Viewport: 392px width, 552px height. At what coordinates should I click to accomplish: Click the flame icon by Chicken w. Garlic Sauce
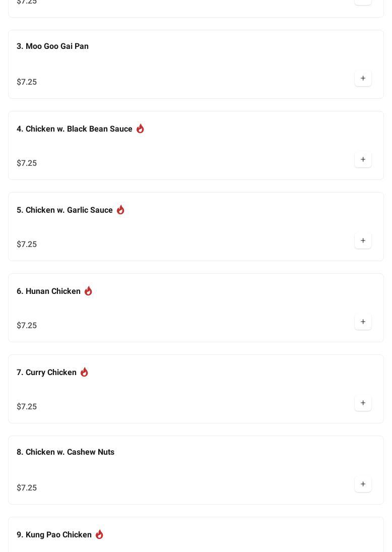[120, 210]
